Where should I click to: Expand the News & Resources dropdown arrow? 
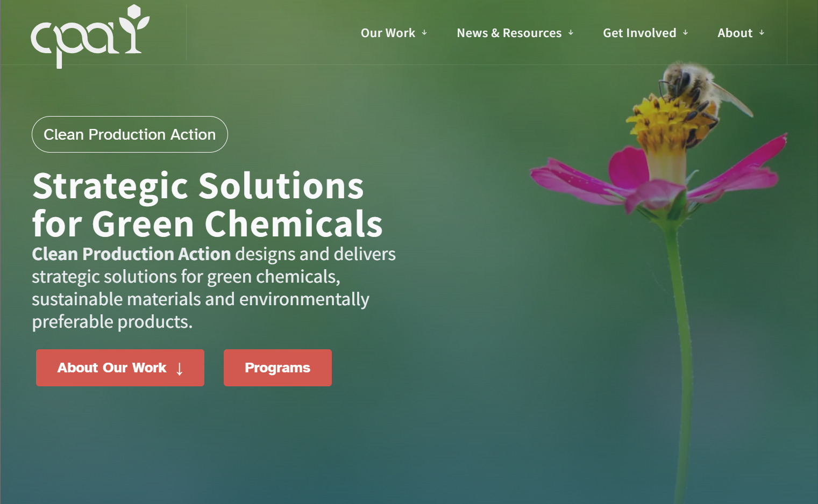570,33
